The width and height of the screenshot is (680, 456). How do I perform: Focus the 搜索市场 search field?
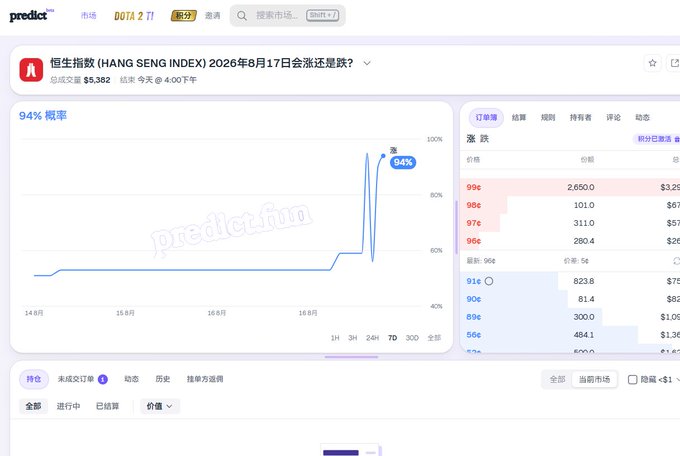[288, 16]
